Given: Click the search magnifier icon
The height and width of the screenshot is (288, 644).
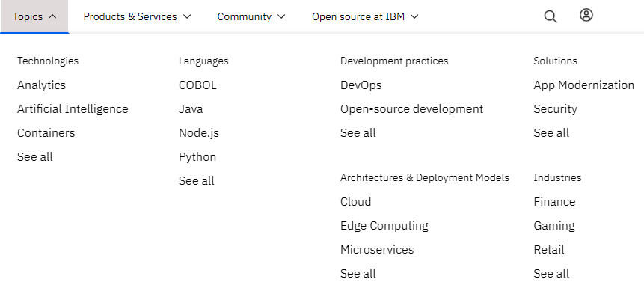Looking at the screenshot, I should 551,17.
